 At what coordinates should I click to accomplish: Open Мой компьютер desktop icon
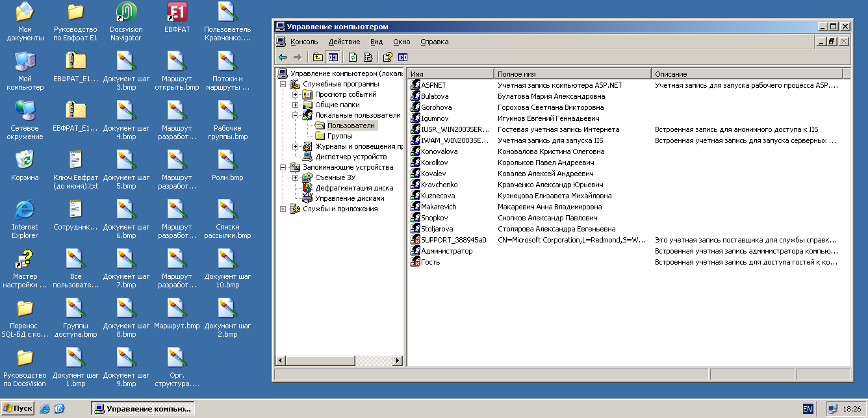25,72
